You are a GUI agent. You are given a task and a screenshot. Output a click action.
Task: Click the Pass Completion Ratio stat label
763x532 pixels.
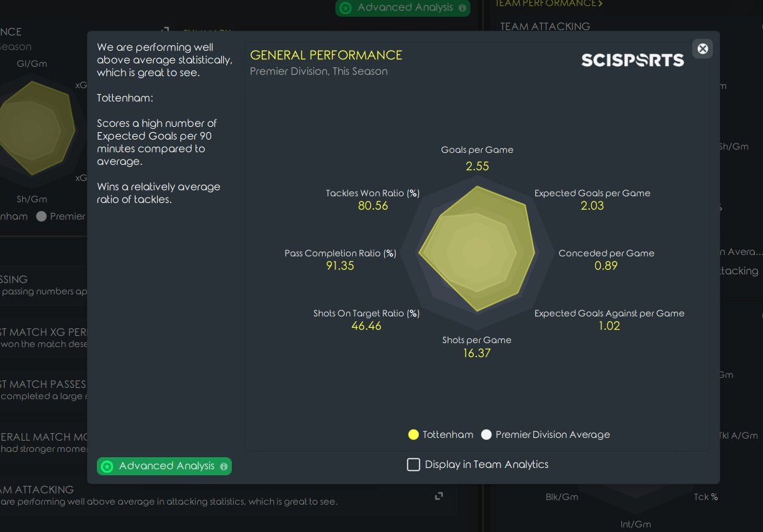point(340,253)
